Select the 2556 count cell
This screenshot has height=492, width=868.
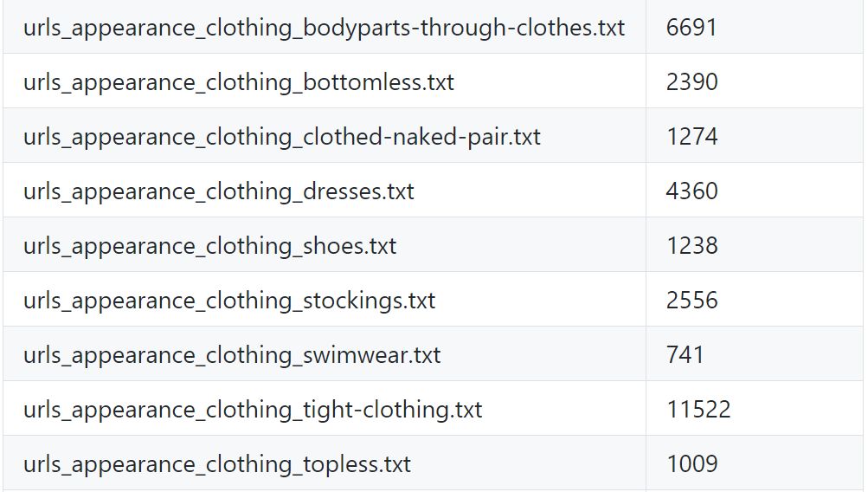pos(691,300)
